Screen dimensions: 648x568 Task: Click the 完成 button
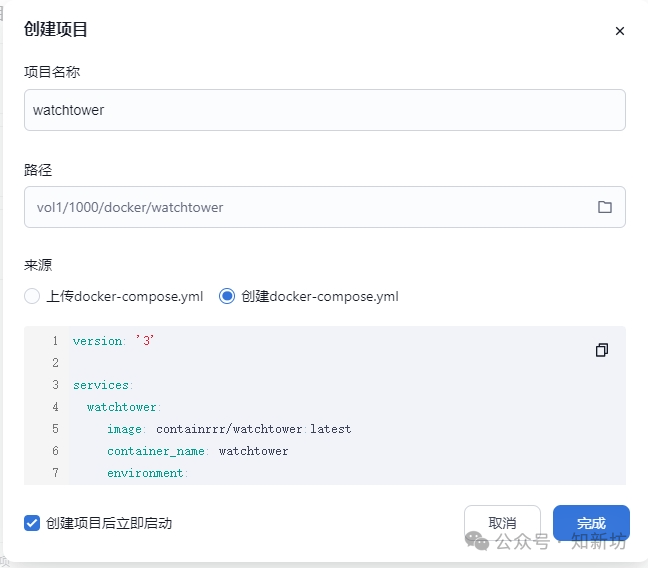pyautogui.click(x=591, y=523)
